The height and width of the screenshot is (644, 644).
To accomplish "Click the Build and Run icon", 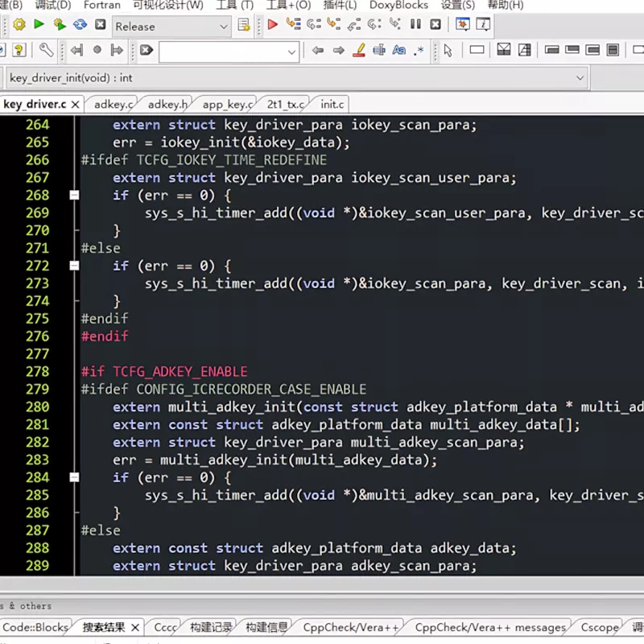I will pos(60,25).
